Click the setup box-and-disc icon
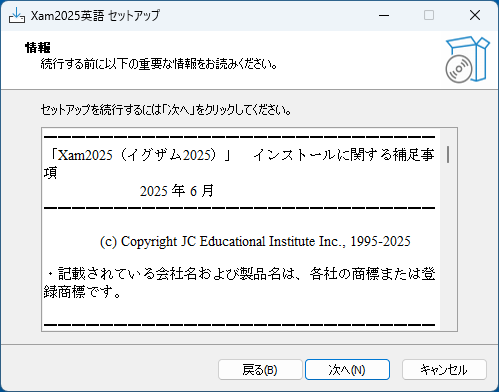Image resolution: width=499 pixels, height=392 pixels. point(467,59)
